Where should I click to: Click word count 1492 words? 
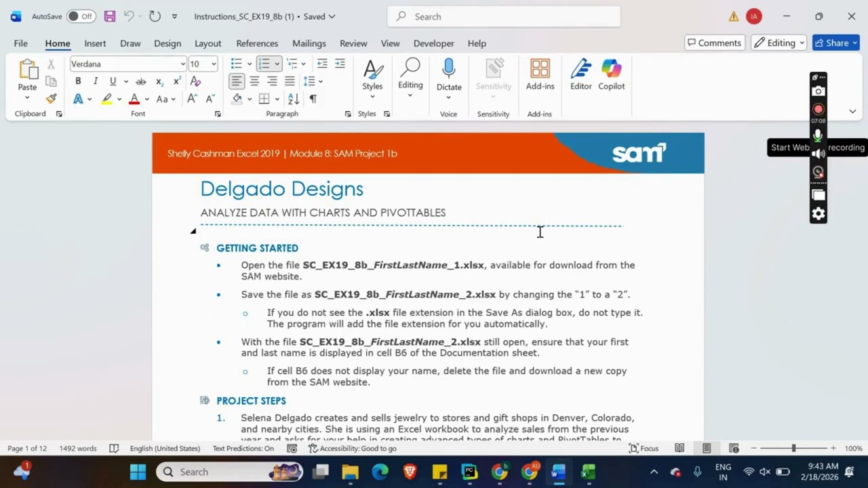[78, 449]
